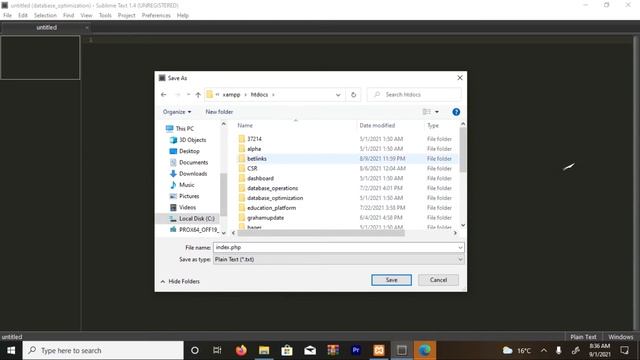The height and width of the screenshot is (360, 640).
Task: Select the database_operations folder
Action: click(273, 188)
